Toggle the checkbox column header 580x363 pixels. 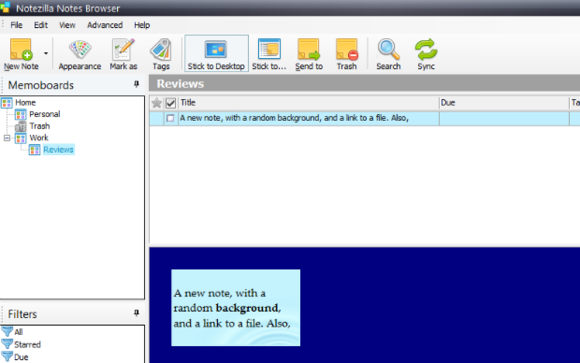click(171, 103)
